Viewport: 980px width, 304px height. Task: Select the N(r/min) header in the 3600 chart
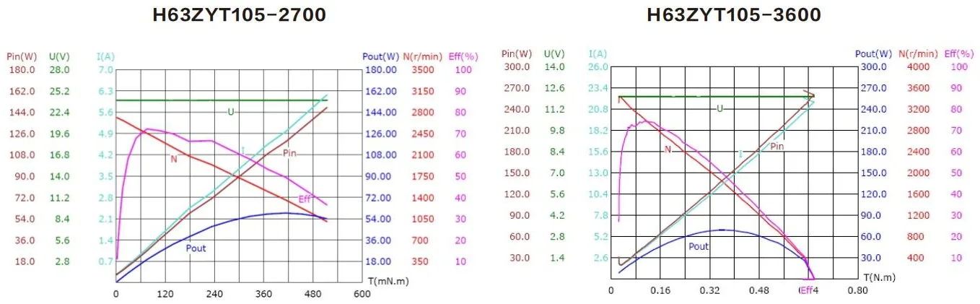918,53
